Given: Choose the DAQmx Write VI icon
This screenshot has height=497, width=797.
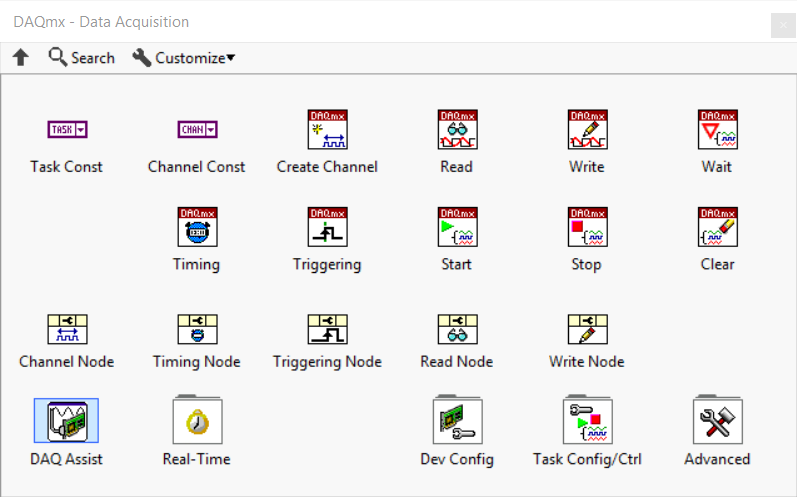Looking at the screenshot, I should 588,130.
